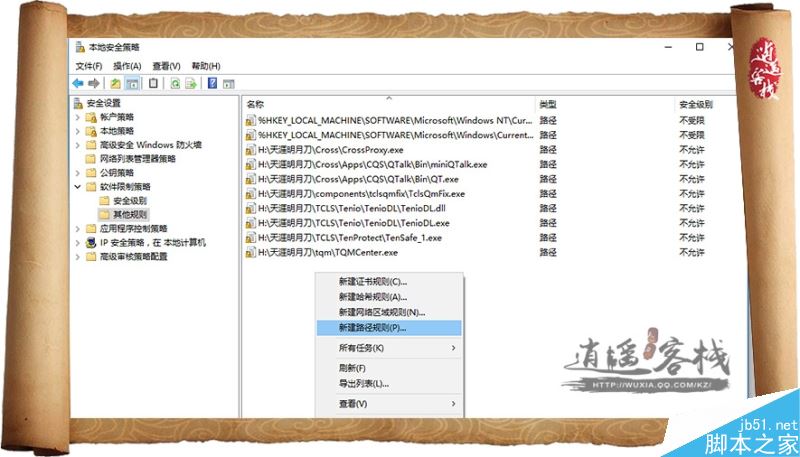Screen dimensions: 800x457
Task: Choose 新建证书规则(C)... from context menu
Action: (x=389, y=282)
